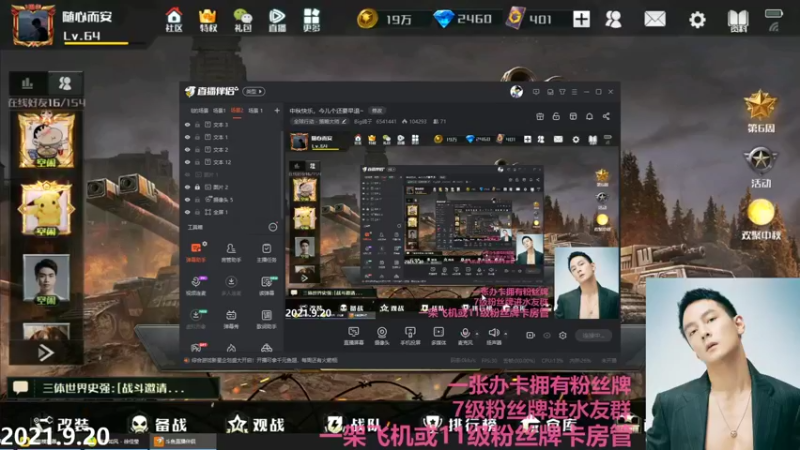The width and height of the screenshot is (800, 450).
Task: Open the notification bell in 直播伴侣
Action: (589, 116)
